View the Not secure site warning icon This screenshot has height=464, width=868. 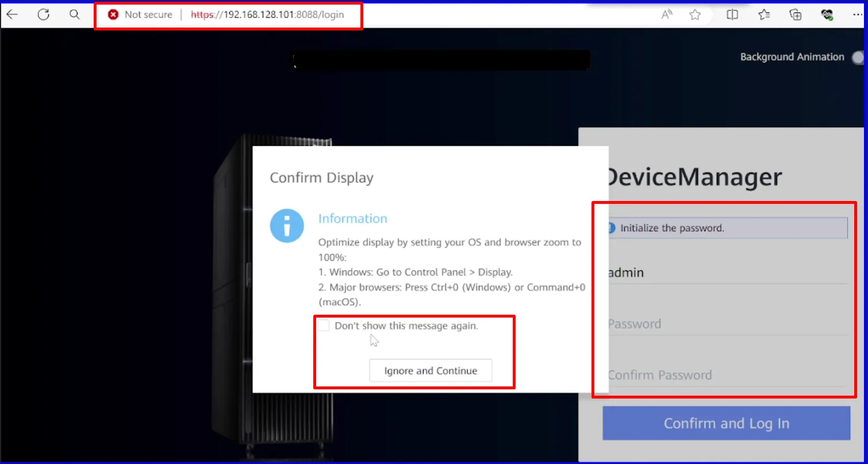(113, 15)
